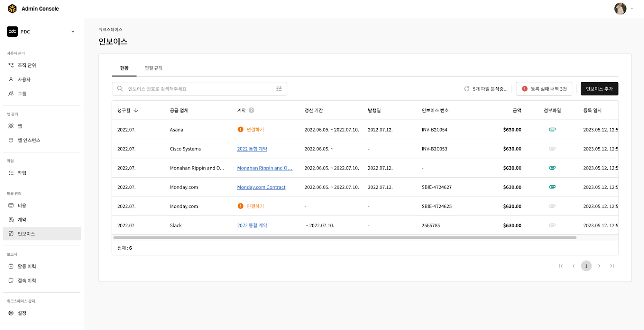This screenshot has width=644, height=330.
Task: Click invoice number INV-B2C054
Action: coord(434,129)
